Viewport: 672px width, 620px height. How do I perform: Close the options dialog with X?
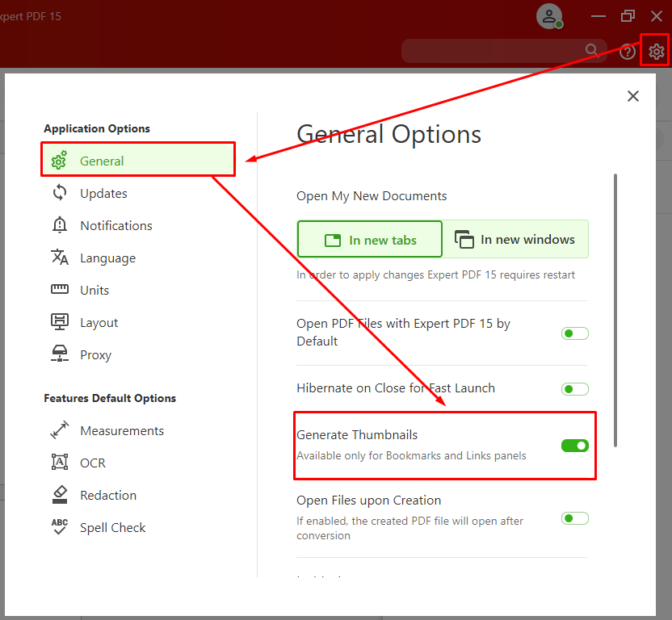633,96
